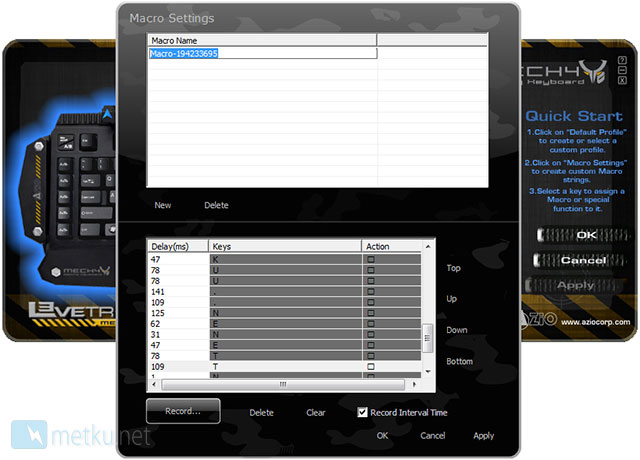
Task: Click the minimize icon in the Mech4 window
Action: [622, 70]
